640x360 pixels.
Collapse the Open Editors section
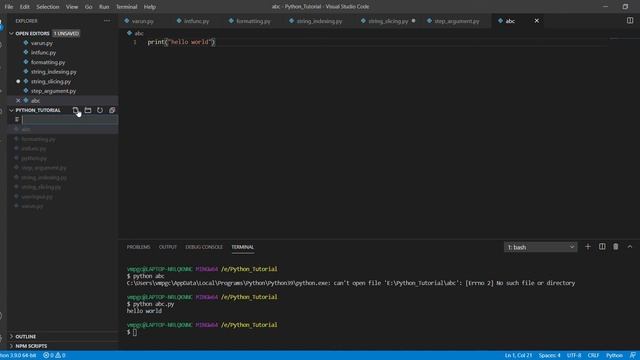[11, 33]
